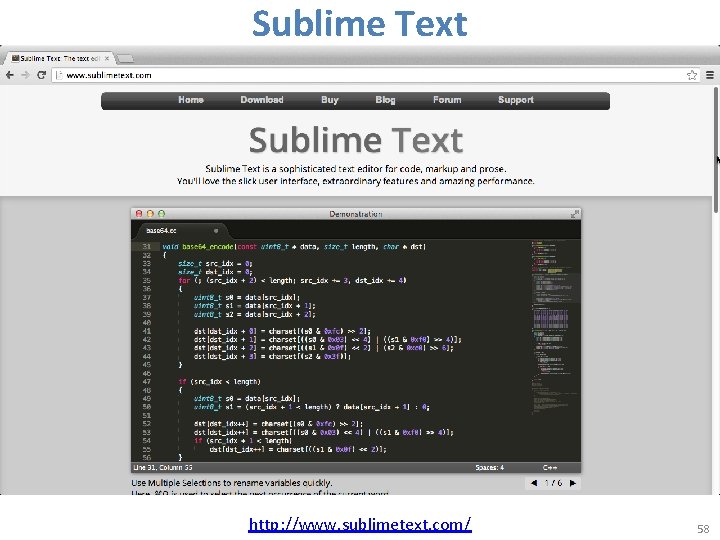
Task: Click the browser back arrow
Action: point(10,75)
